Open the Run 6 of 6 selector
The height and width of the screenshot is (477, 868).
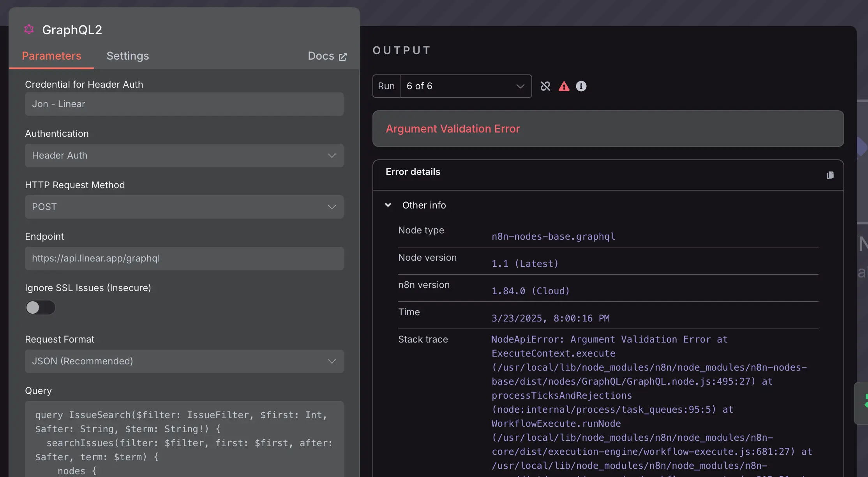465,86
